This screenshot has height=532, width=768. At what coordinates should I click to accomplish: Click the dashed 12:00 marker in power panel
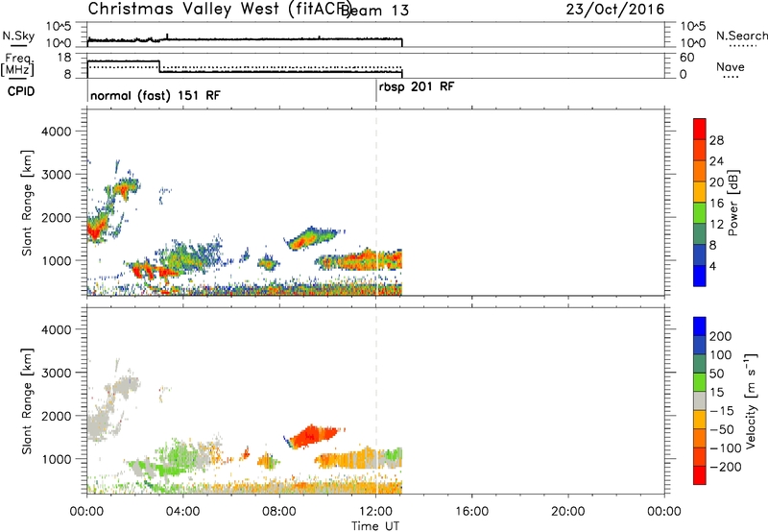pyautogui.click(x=376, y=203)
